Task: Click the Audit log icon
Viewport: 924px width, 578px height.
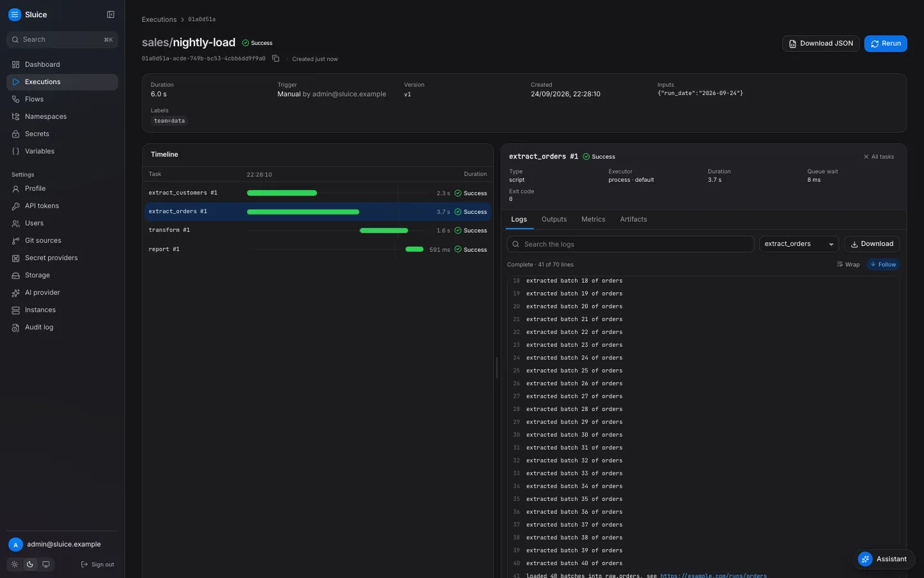Action: coord(15,328)
